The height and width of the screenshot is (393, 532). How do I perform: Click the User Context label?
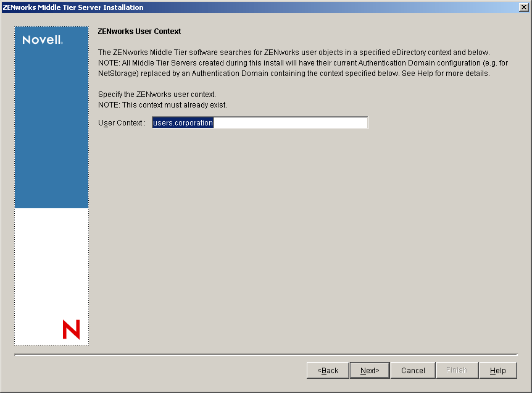tap(121, 122)
